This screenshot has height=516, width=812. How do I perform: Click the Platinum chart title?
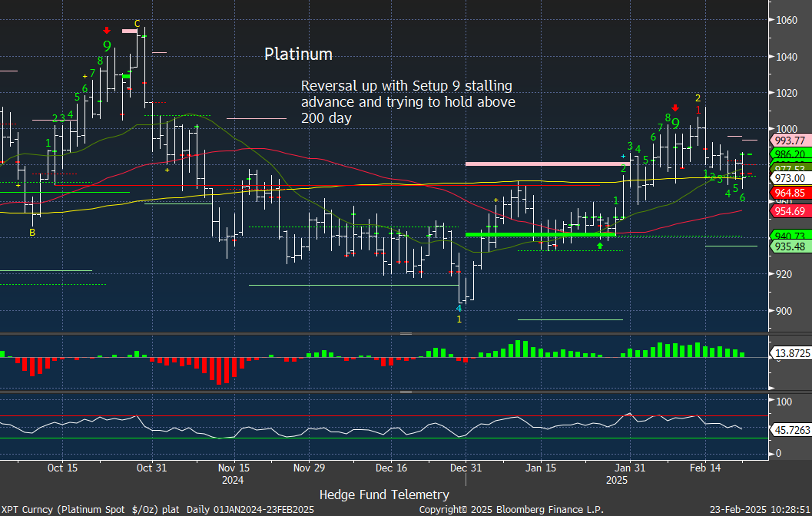(x=298, y=54)
